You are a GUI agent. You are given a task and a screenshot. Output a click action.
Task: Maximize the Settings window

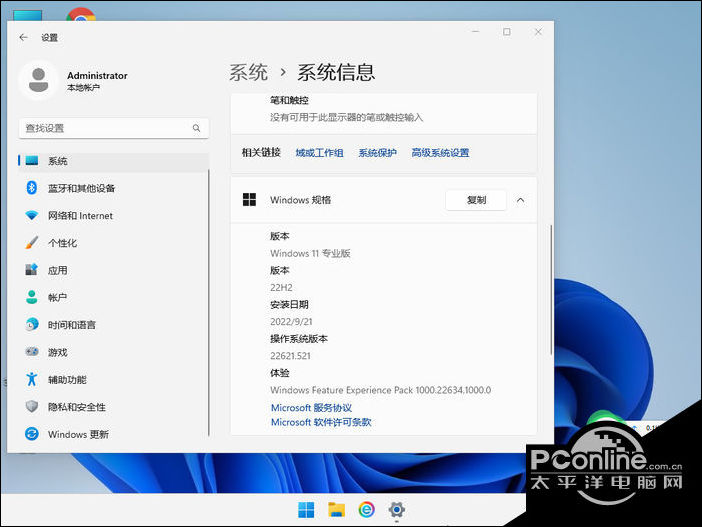(507, 32)
